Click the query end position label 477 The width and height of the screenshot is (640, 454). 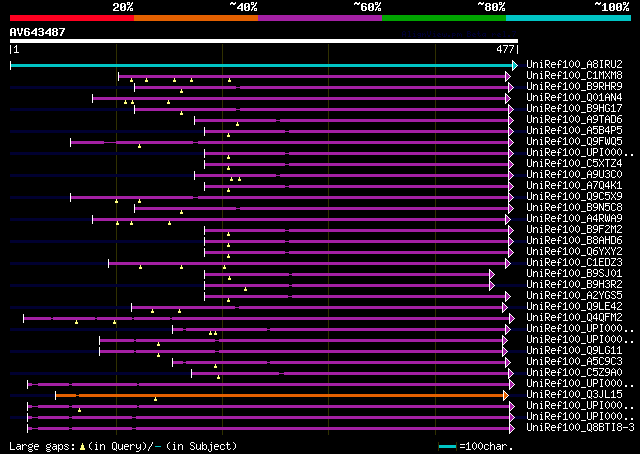[x=505, y=49]
